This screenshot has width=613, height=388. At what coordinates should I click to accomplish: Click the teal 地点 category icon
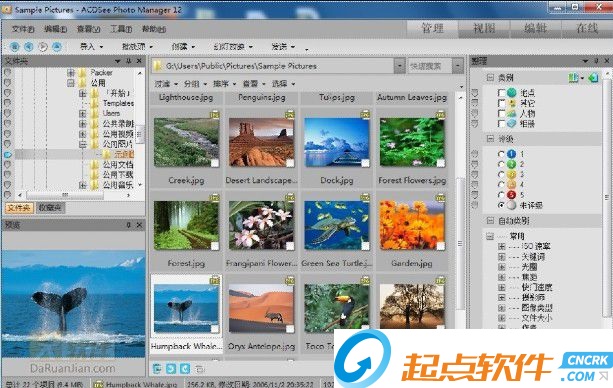512,93
